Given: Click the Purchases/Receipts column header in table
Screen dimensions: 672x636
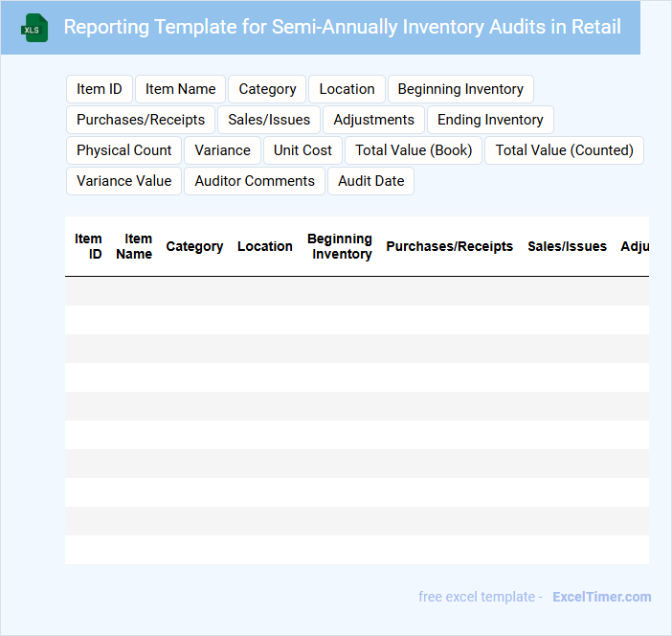Looking at the screenshot, I should pyautogui.click(x=449, y=246).
